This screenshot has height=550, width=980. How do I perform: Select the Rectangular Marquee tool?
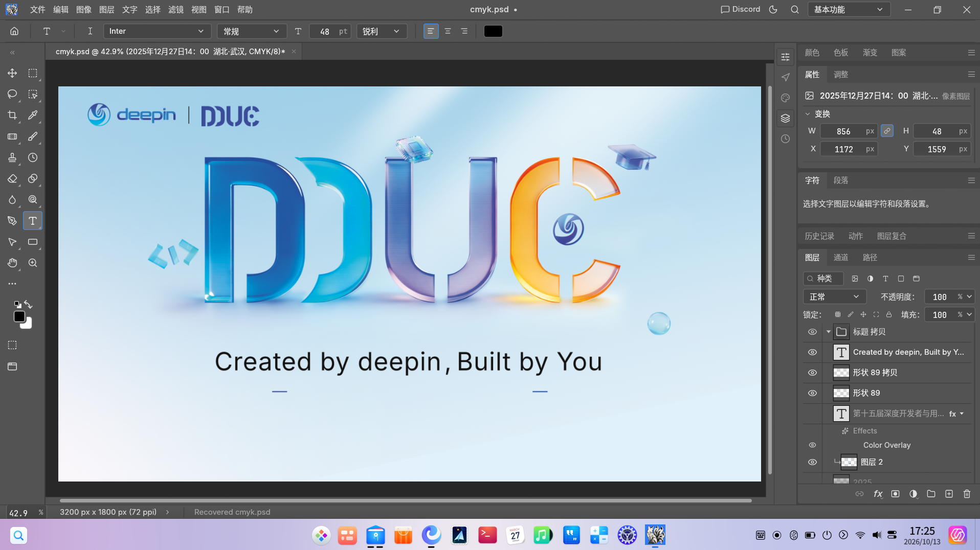click(33, 73)
